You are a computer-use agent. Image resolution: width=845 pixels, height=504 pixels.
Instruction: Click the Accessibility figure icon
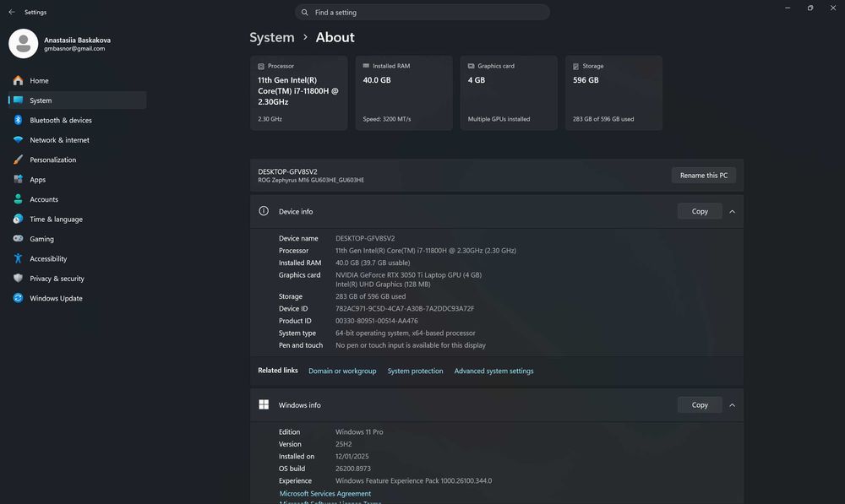pos(19,258)
